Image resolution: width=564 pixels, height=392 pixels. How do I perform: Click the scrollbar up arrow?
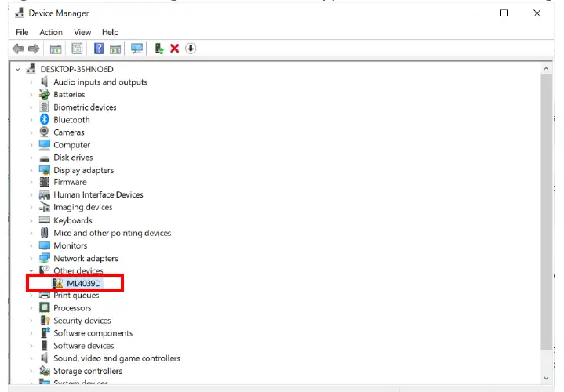547,68
